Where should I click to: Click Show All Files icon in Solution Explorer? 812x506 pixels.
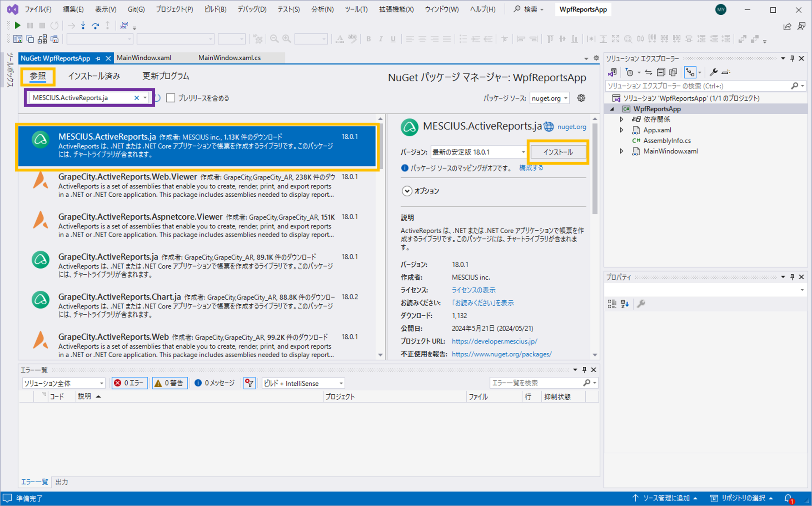coord(673,72)
